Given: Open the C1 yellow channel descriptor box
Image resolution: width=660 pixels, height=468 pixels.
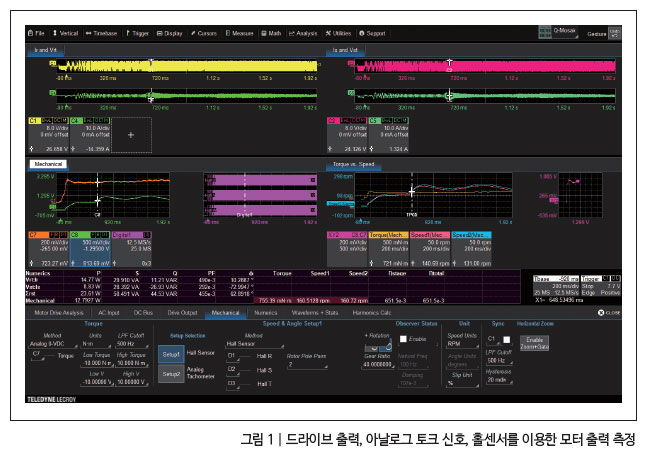Looking at the screenshot, I should point(48,135).
